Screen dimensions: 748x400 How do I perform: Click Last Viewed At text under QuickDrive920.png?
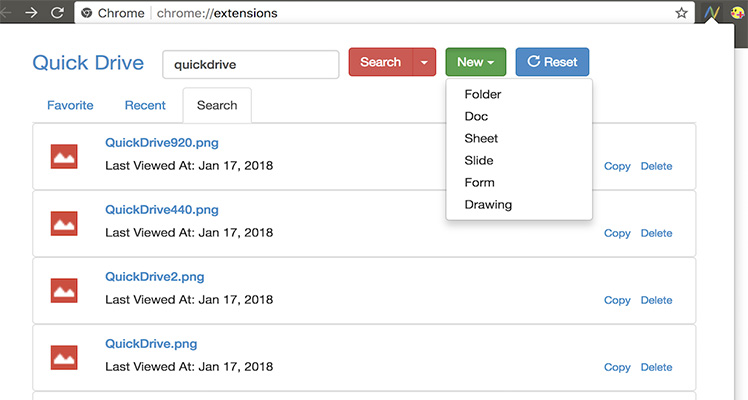[189, 166]
